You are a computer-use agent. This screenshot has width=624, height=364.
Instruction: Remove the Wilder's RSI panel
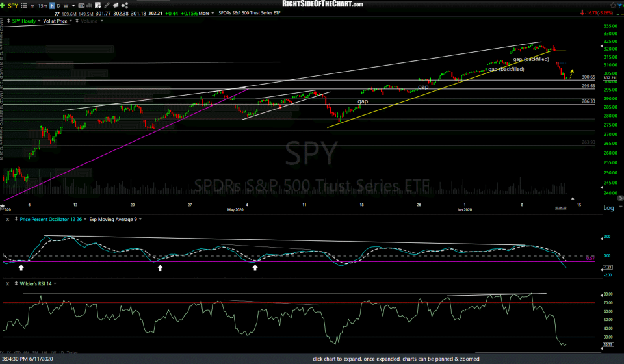8,283
